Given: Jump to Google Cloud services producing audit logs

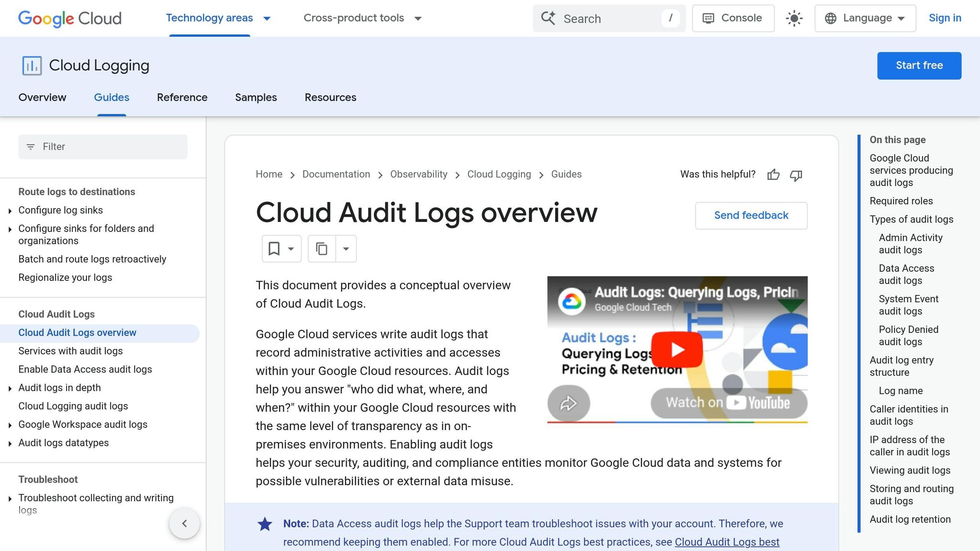Looking at the screenshot, I should tap(911, 171).
